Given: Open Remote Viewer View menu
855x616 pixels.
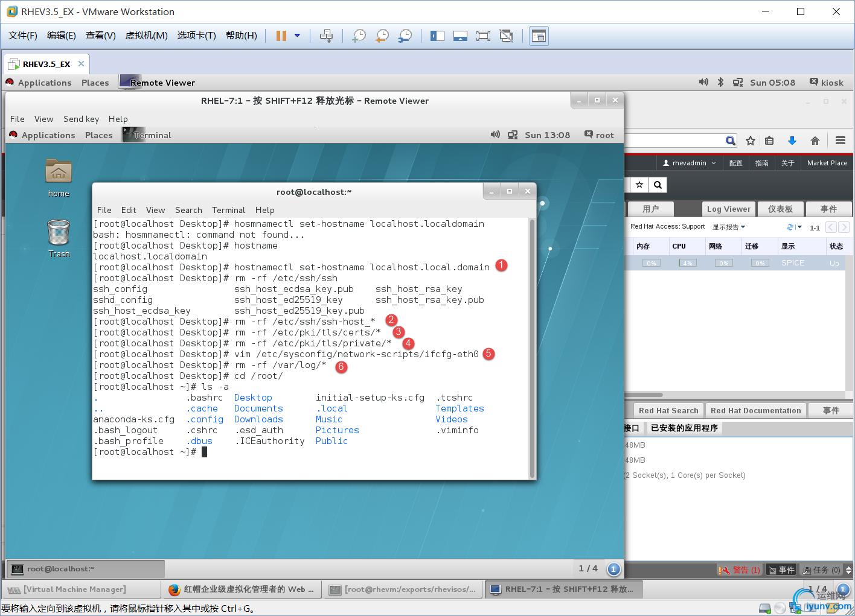Looking at the screenshot, I should click(43, 119).
